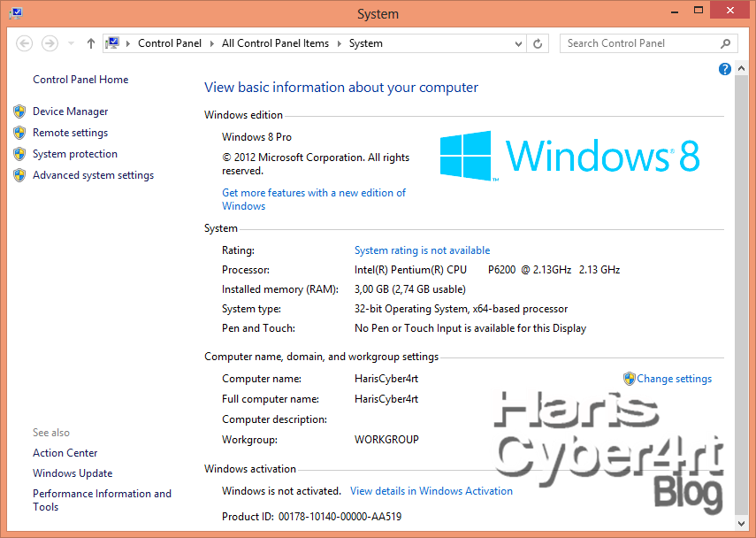Go up one level with Up arrow
This screenshot has height=538, width=756.
pyautogui.click(x=91, y=43)
